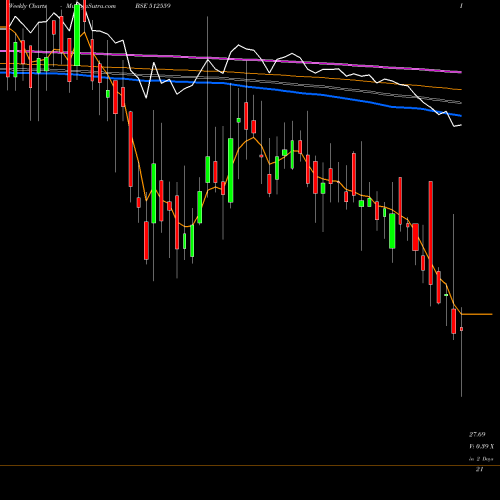Click the "in 2 Days" label
500x500 pixels.
click(x=481, y=459)
